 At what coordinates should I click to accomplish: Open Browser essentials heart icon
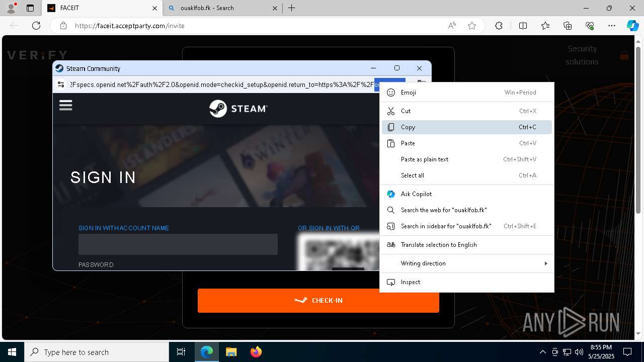coord(590,26)
